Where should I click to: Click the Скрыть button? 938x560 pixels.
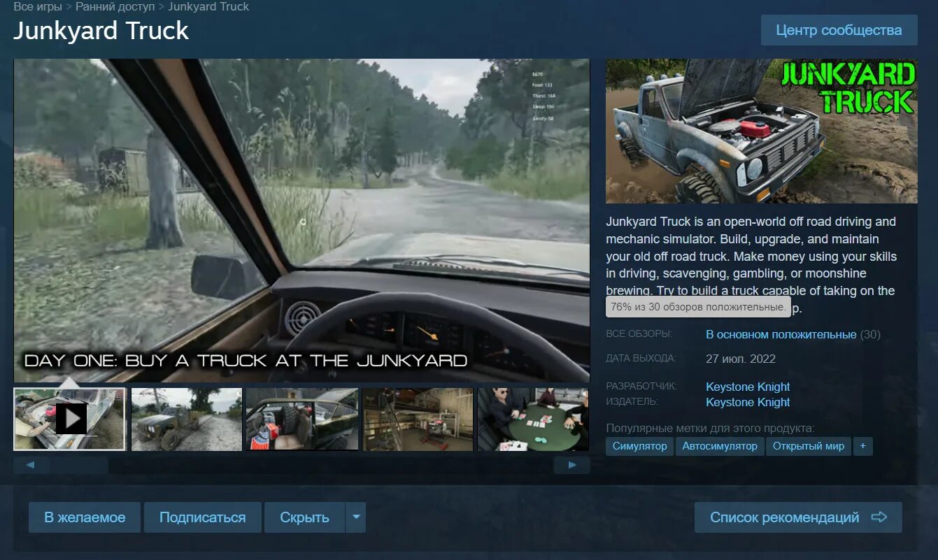(x=304, y=517)
